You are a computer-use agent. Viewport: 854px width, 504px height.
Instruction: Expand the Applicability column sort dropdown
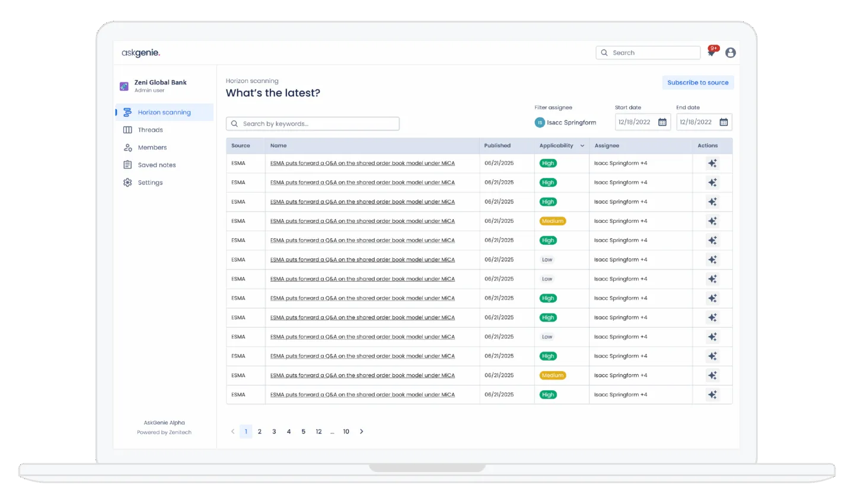point(582,146)
